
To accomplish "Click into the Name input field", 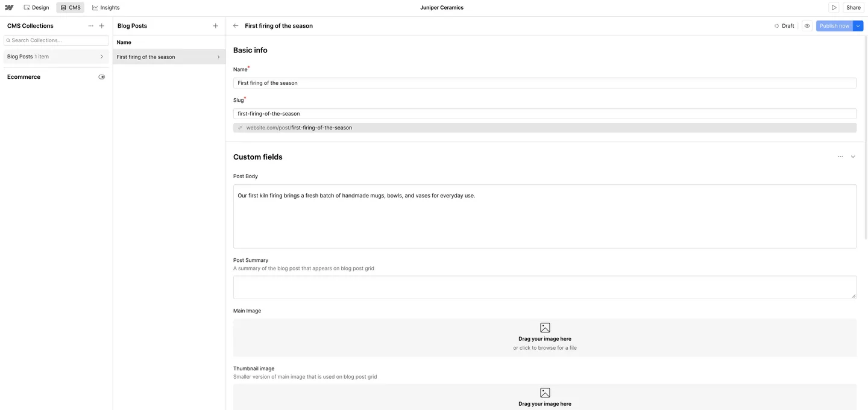I will point(544,83).
